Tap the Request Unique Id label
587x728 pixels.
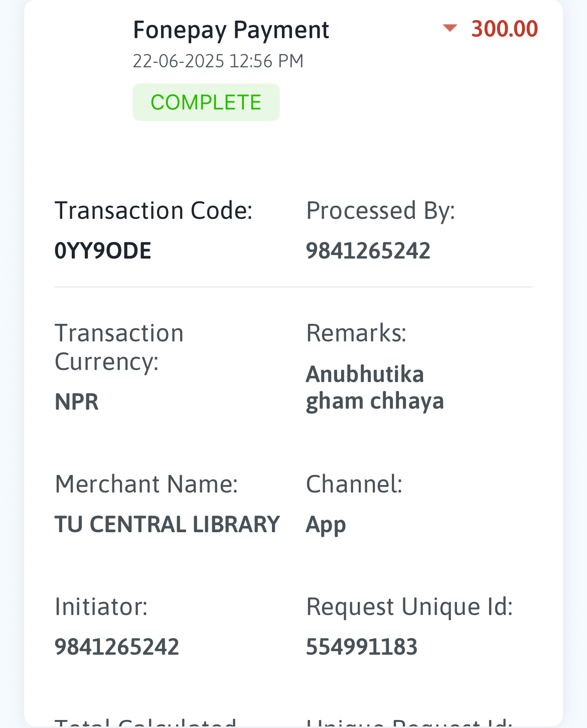click(x=409, y=607)
